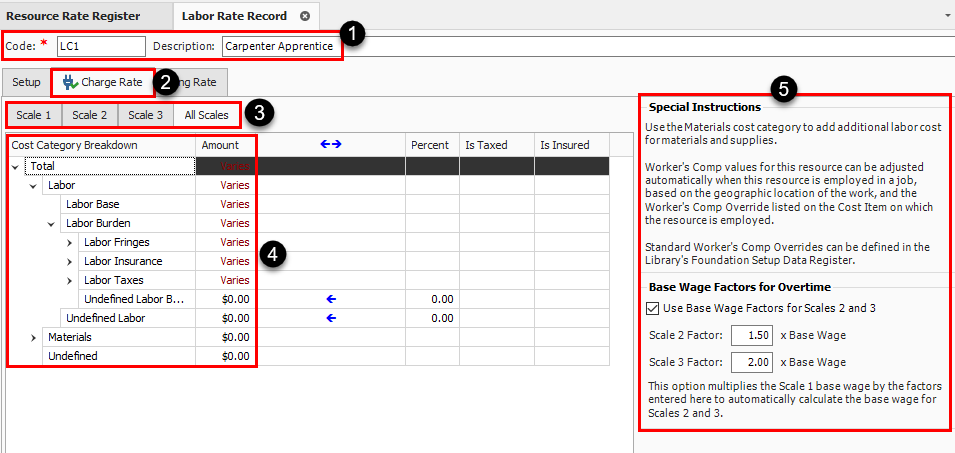
Task: Switch to the Resource Rate Register tab
Action: [73, 16]
